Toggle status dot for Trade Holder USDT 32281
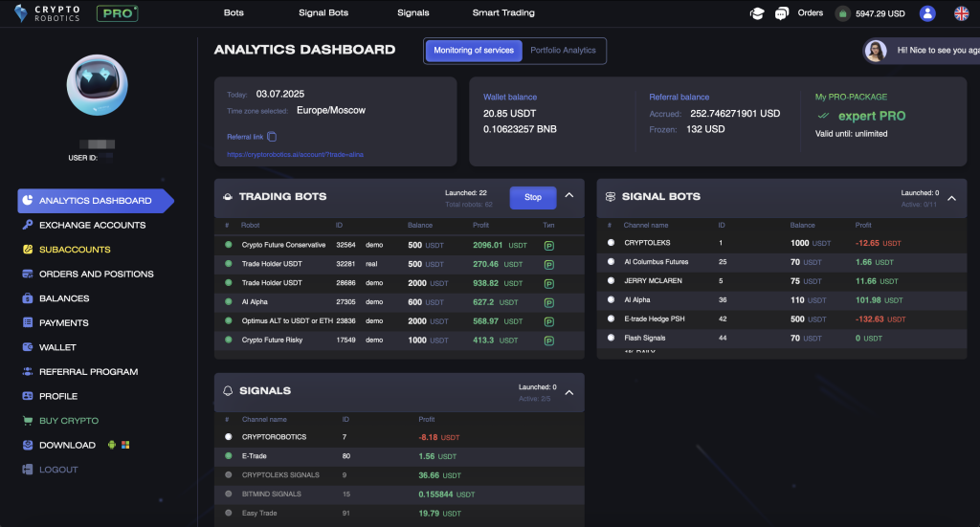This screenshot has width=980, height=527. point(228,264)
